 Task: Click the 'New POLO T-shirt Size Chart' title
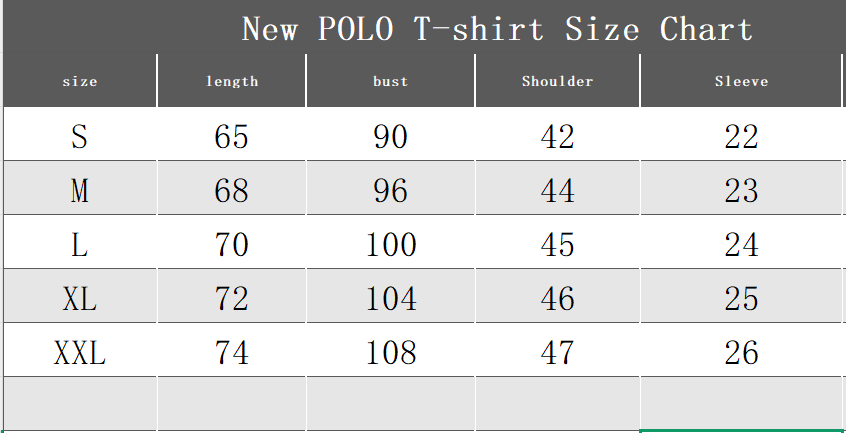pos(497,29)
